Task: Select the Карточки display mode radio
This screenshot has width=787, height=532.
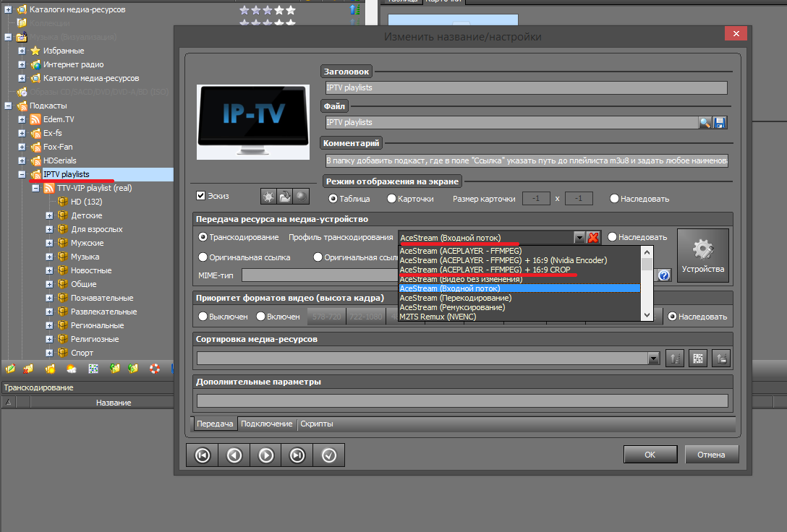Action: pyautogui.click(x=391, y=199)
